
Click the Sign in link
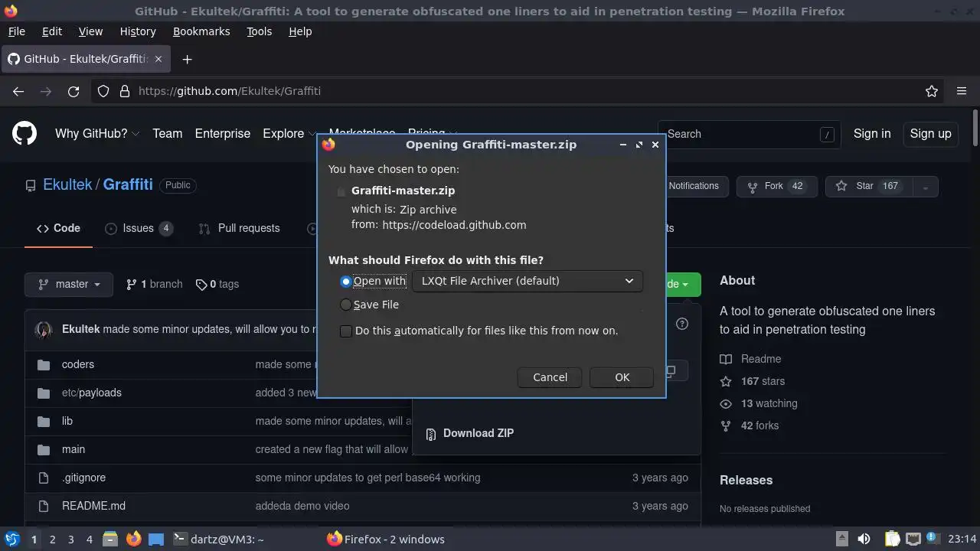[872, 133]
